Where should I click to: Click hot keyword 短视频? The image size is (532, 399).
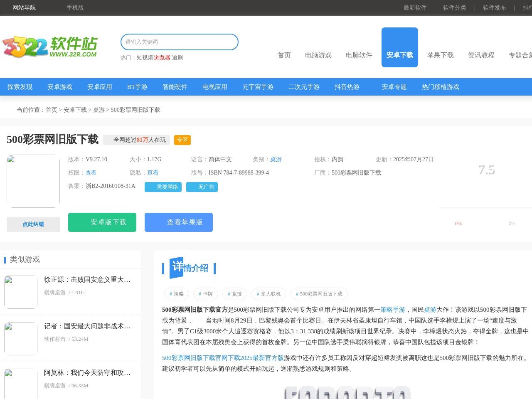point(145,58)
